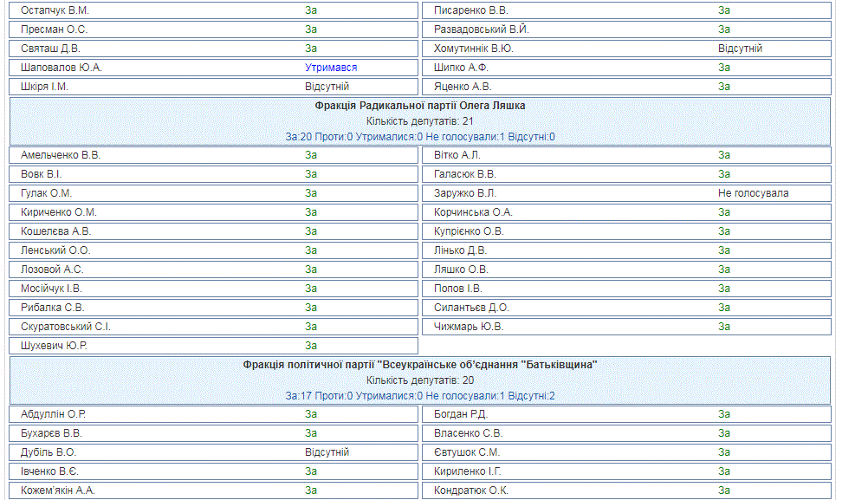Select the Відсутній status for Шкіря І.М.

point(327,87)
